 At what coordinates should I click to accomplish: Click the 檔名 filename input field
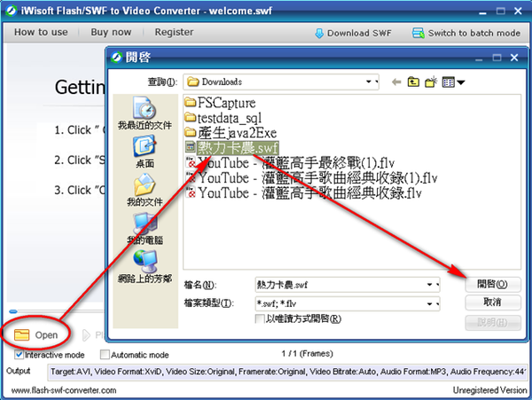click(x=348, y=285)
